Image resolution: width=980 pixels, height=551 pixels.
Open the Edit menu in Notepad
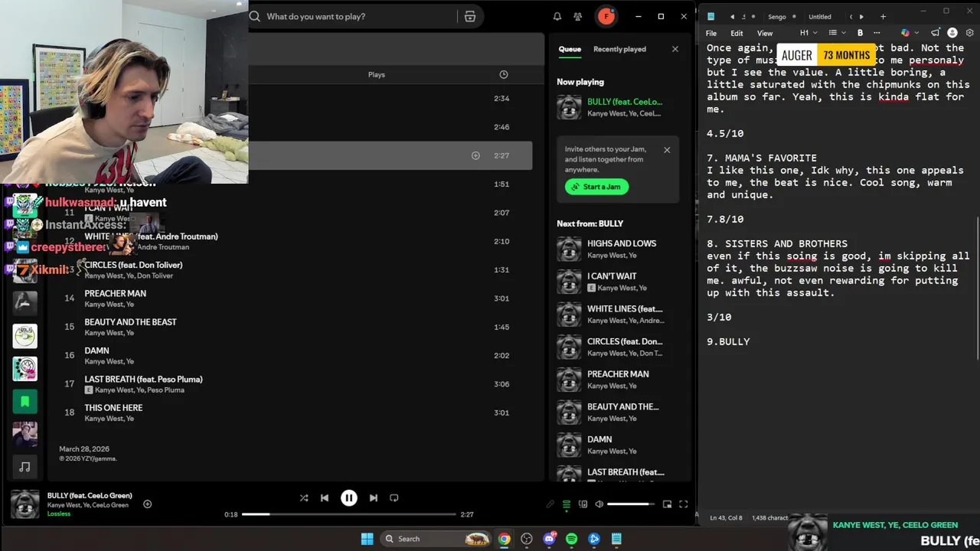click(737, 33)
